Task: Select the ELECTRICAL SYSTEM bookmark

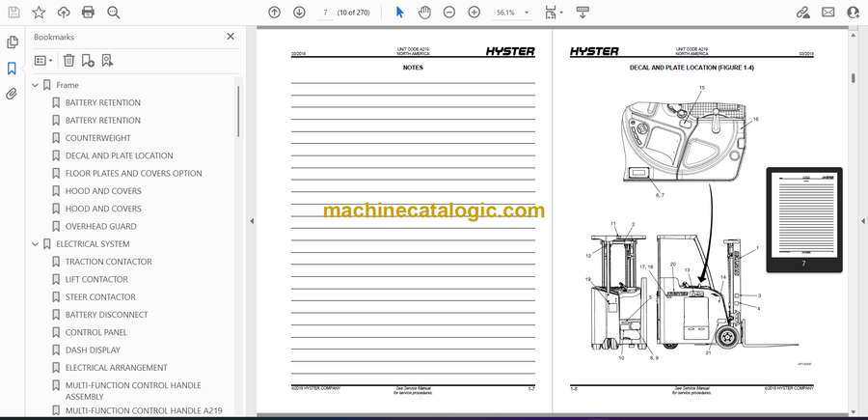Action: 93,244
